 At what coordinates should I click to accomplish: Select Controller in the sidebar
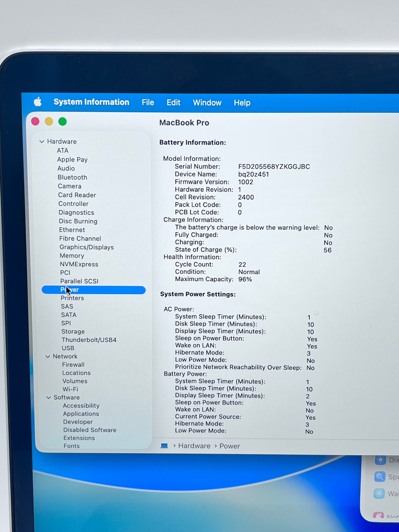(x=73, y=204)
